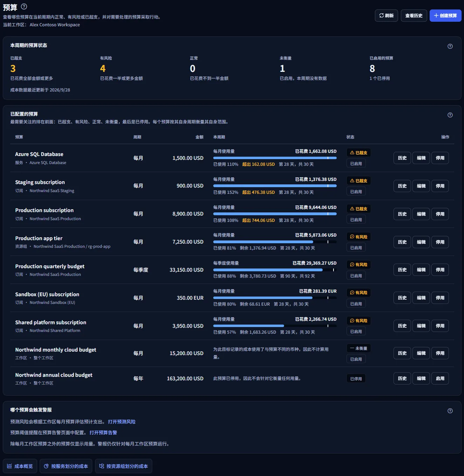Select the "Production quarterly budget" name
This screenshot has width=464, height=476.
[x=50, y=266]
